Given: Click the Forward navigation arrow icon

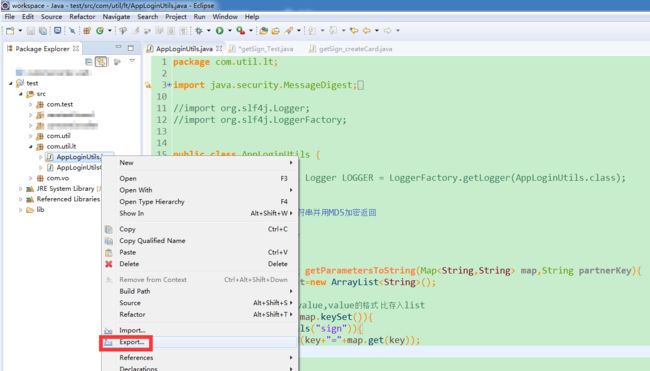Looking at the screenshot, I should [x=388, y=31].
